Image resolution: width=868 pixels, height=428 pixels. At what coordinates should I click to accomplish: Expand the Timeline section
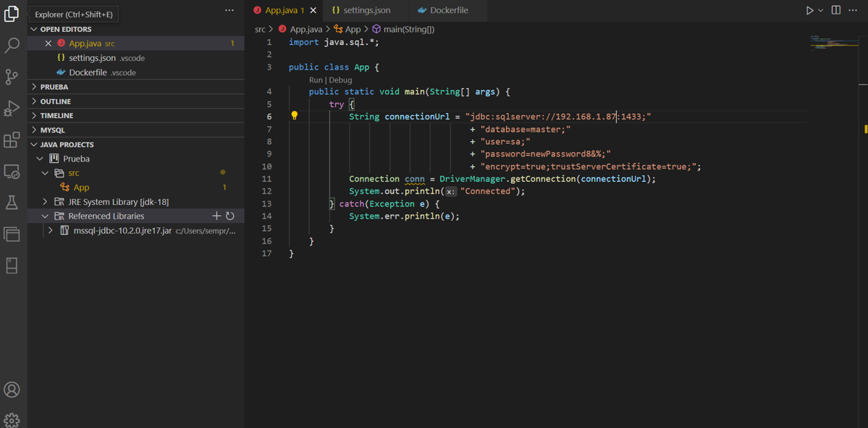pyautogui.click(x=135, y=116)
